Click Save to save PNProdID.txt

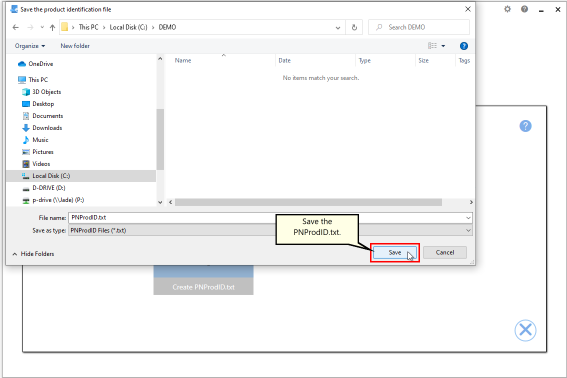click(395, 252)
